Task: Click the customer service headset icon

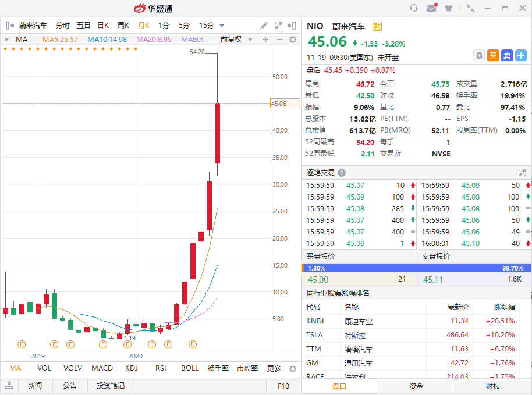Action: click(x=414, y=8)
